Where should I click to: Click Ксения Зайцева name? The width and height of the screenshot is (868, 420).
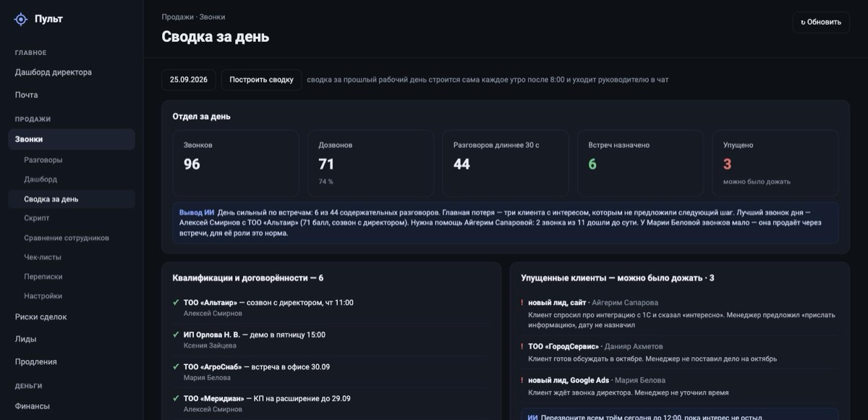pos(210,345)
